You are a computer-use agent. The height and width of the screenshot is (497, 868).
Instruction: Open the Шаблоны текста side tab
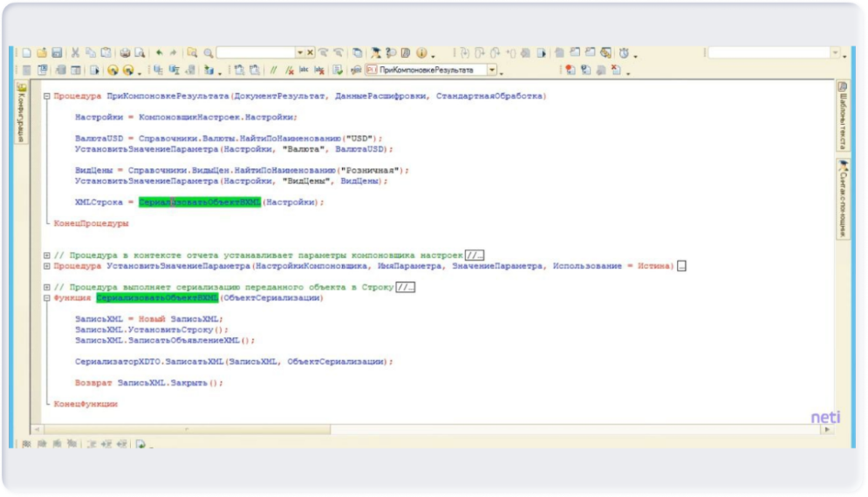point(843,115)
